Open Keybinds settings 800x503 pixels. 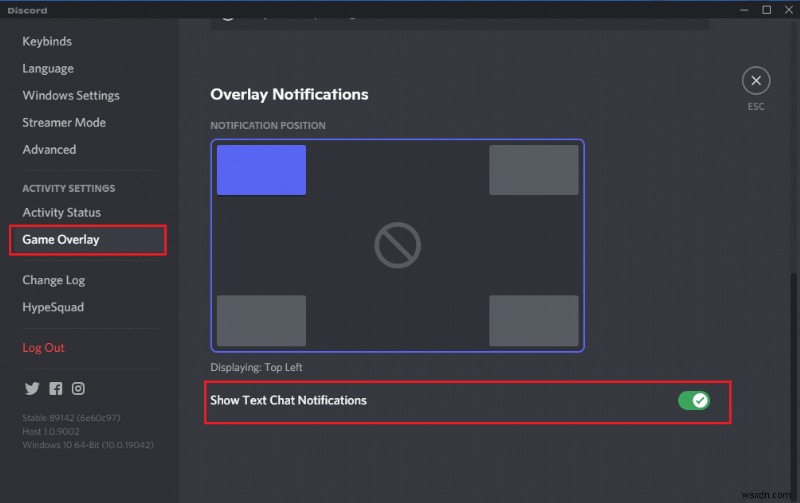tap(47, 41)
